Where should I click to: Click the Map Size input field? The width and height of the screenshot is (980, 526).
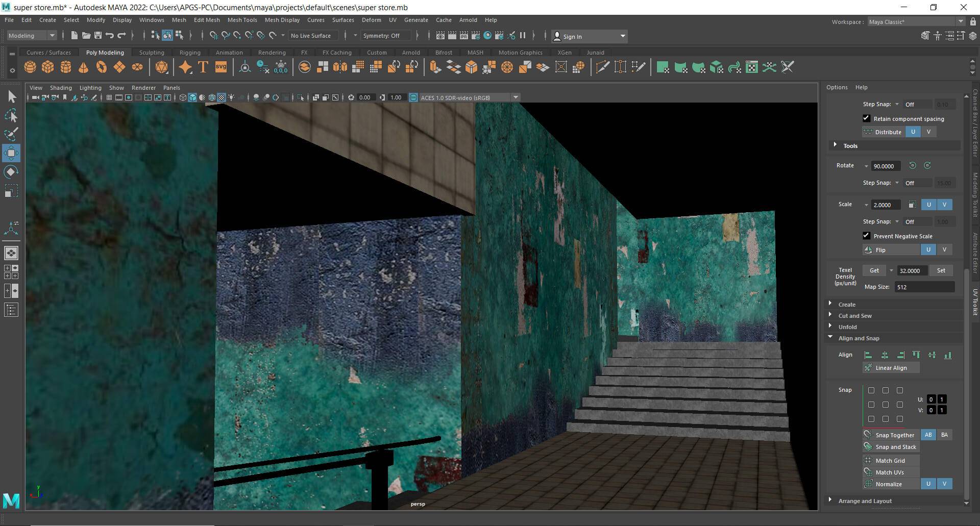click(924, 287)
